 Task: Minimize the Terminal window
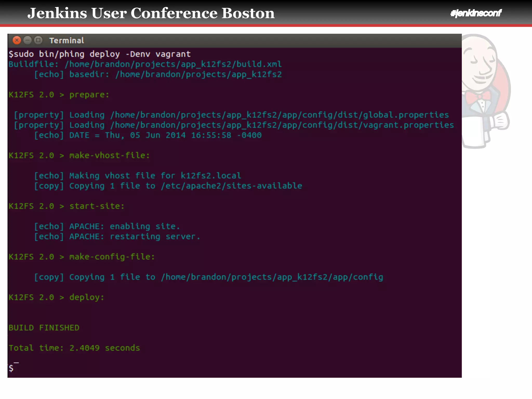pyautogui.click(x=28, y=40)
